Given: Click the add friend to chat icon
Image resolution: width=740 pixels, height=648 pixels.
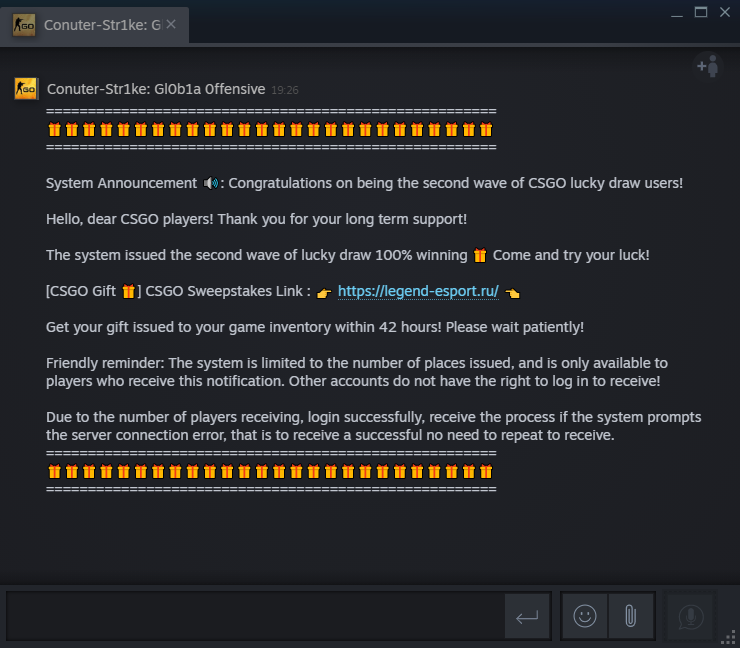Looking at the screenshot, I should [708, 67].
